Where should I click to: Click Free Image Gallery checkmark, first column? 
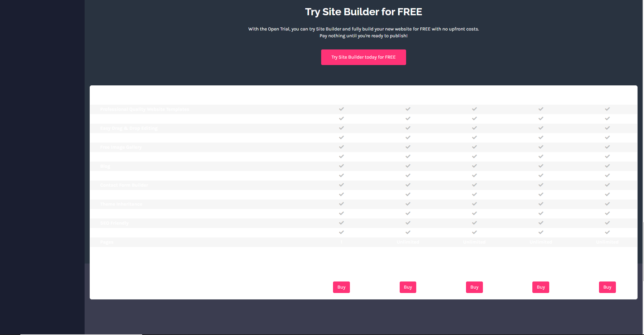coord(341,147)
